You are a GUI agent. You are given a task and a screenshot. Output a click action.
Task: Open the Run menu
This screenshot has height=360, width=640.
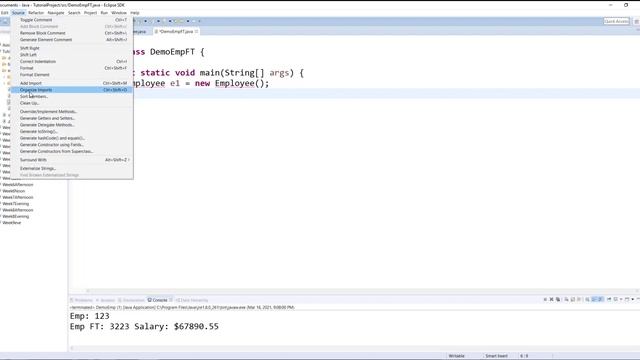click(104, 13)
